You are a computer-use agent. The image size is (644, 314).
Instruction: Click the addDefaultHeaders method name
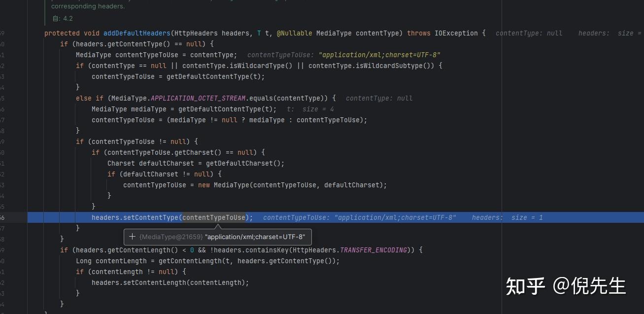click(137, 33)
